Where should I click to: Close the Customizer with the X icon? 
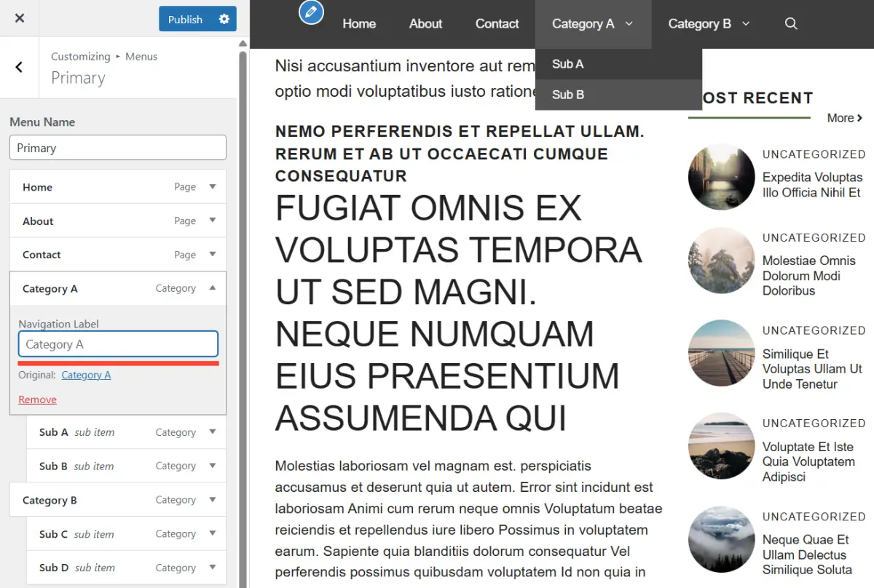[20, 18]
